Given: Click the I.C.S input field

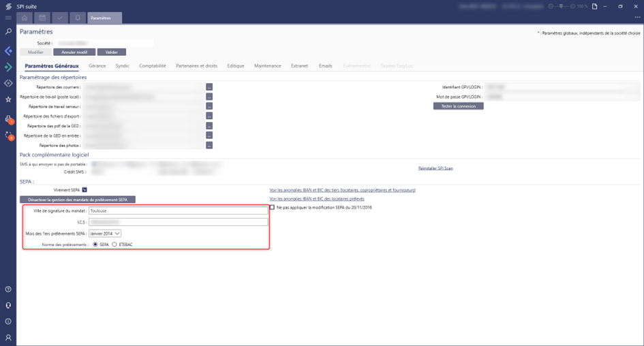Looking at the screenshot, I should [179, 222].
